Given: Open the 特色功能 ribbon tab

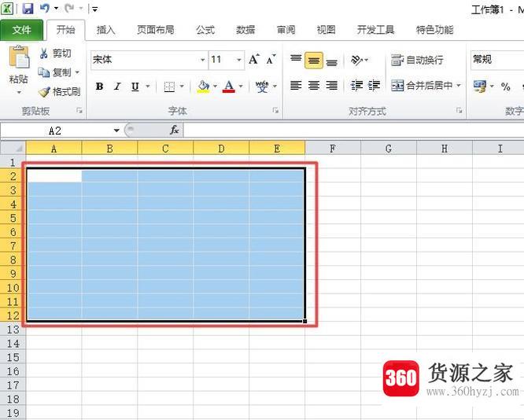Looking at the screenshot, I should pos(435,30).
